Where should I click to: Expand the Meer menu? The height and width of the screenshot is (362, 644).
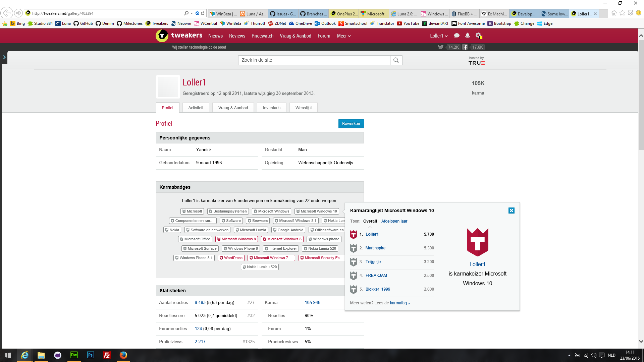click(344, 36)
